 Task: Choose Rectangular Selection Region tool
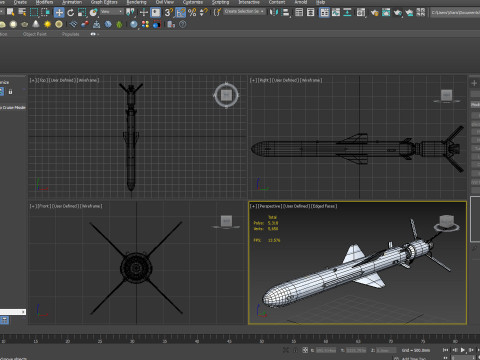tap(34, 13)
